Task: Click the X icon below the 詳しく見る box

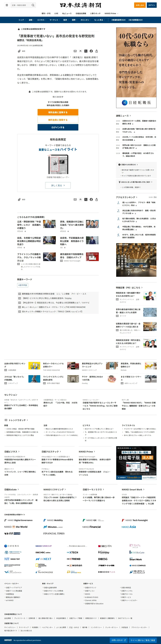Action: pyautogui.click(x=86, y=199)
